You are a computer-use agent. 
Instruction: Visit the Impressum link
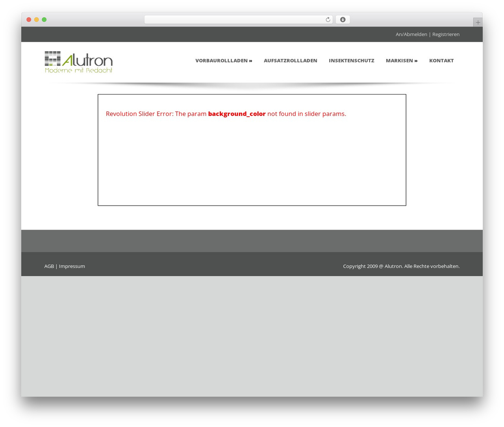72,266
